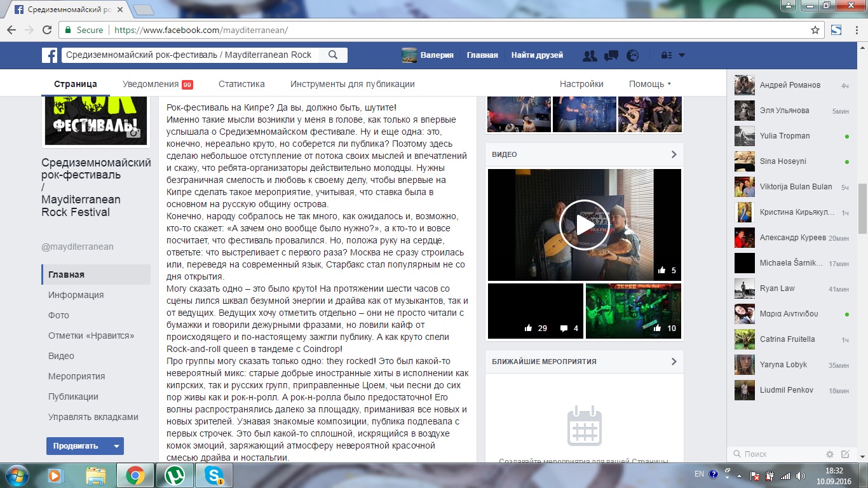Open the Настройки page settings
This screenshot has height=488, width=868.
[x=581, y=84]
